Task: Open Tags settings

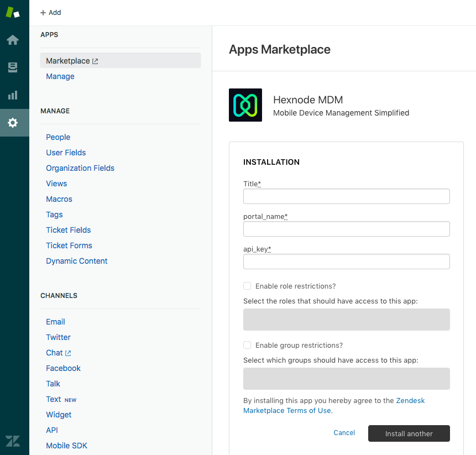Action: 54,215
